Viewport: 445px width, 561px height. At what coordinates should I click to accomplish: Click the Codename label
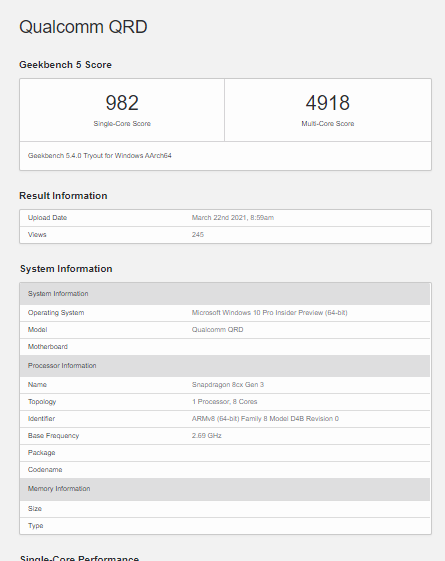point(45,470)
